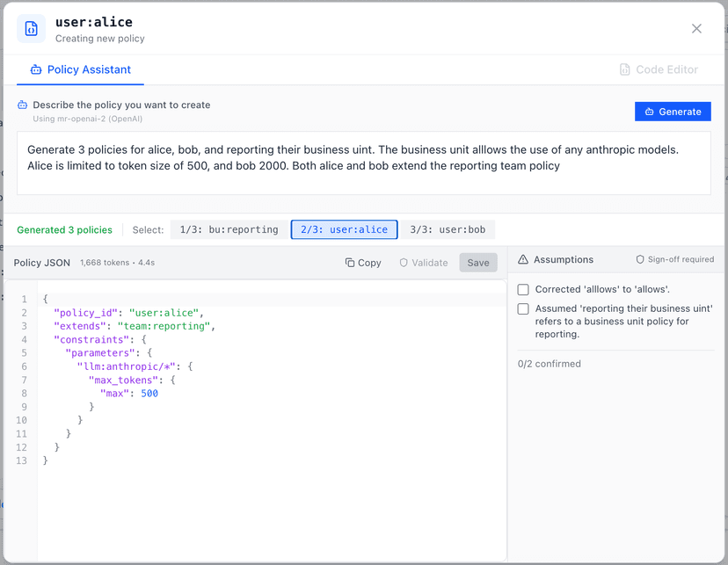
Task: Copy the policy JSON
Action: (363, 262)
